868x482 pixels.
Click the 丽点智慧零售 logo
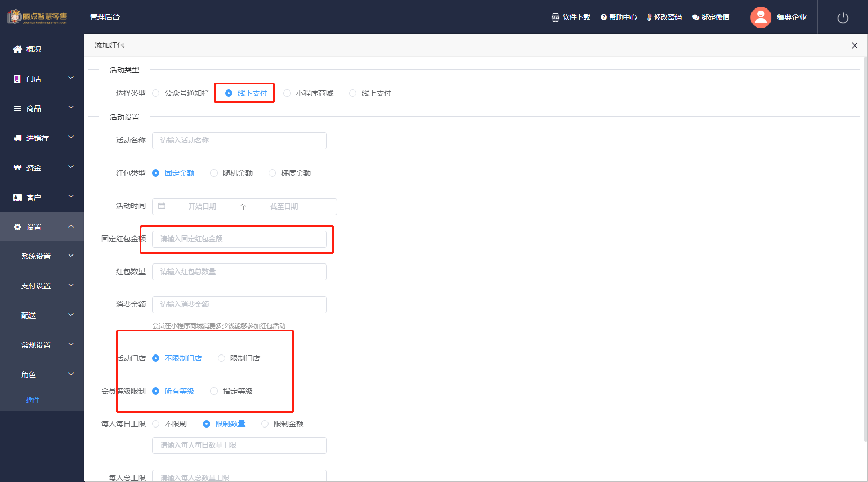(x=38, y=16)
